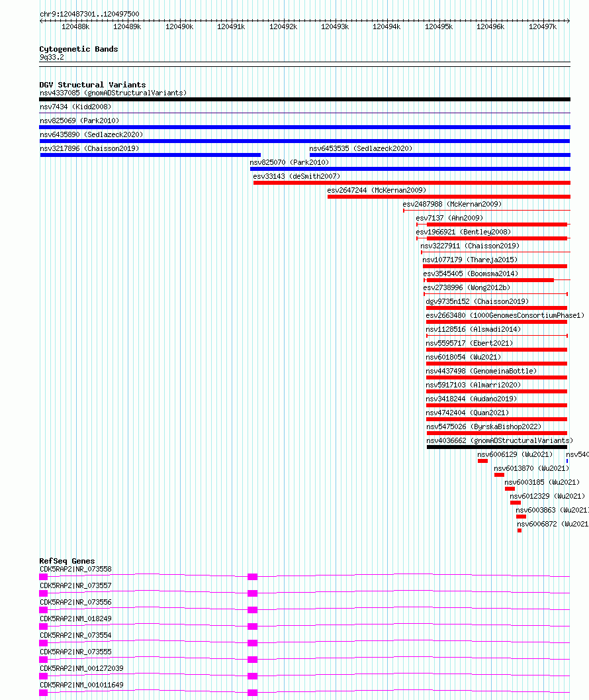Open nsv3418244 (Audano2019) variant
589x700 pixels.
[471, 398]
